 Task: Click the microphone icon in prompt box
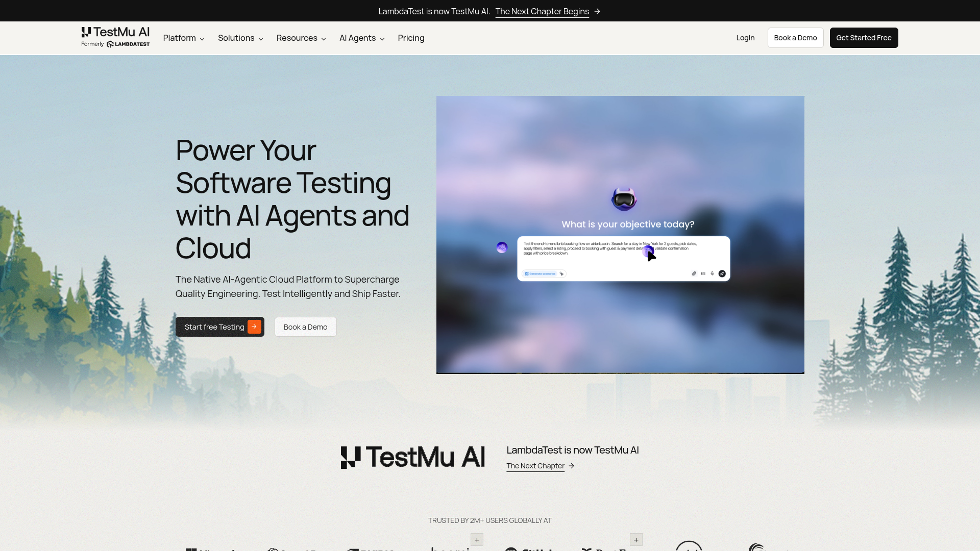pyautogui.click(x=713, y=274)
